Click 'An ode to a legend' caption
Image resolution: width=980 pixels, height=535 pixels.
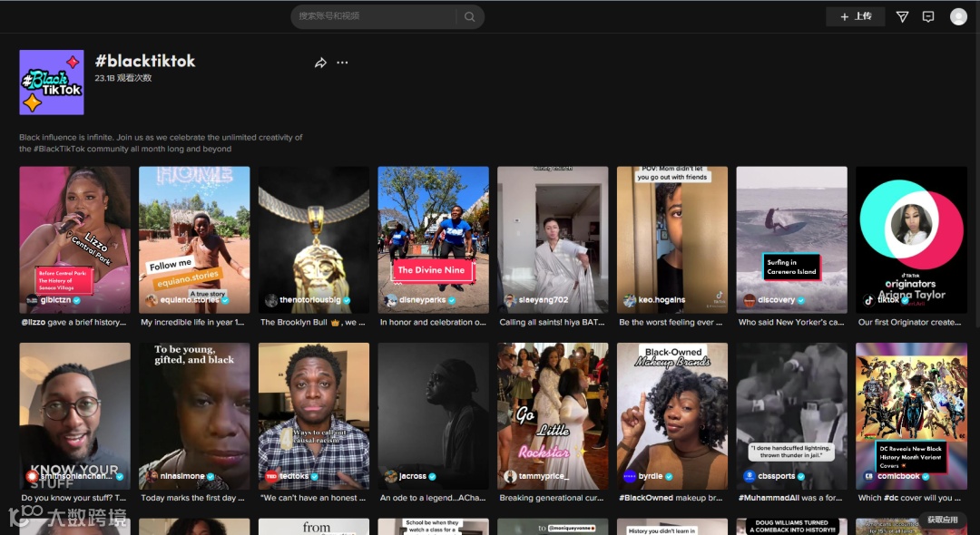(x=433, y=498)
